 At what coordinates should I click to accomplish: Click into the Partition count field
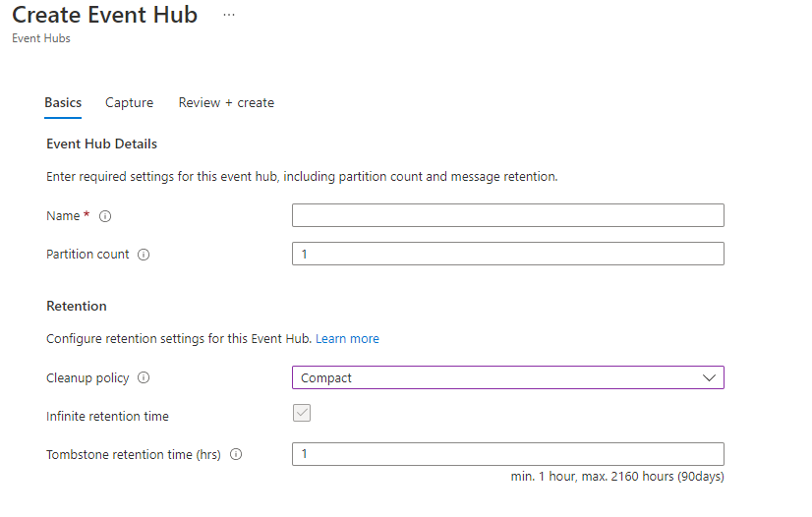point(508,254)
